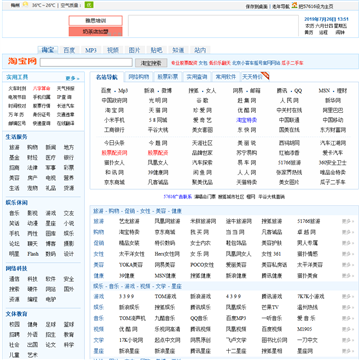Click the ribbon badge on the 天天特价 tab

265,76
